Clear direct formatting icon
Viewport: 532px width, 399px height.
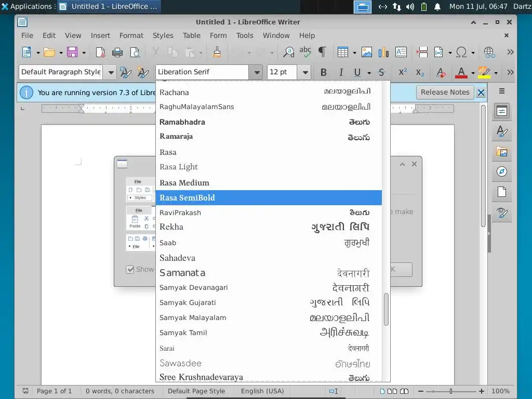tap(441, 72)
